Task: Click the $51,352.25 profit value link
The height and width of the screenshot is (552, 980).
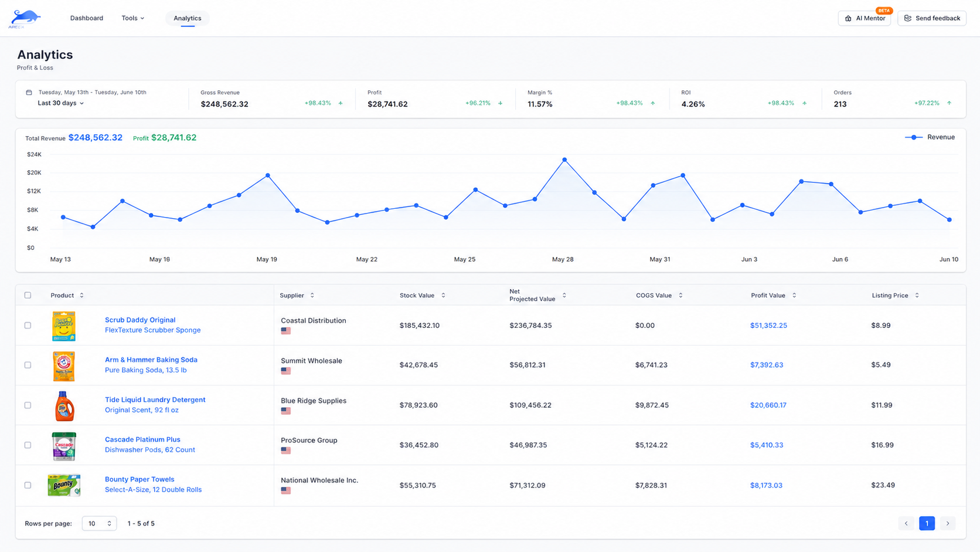Action: point(768,326)
